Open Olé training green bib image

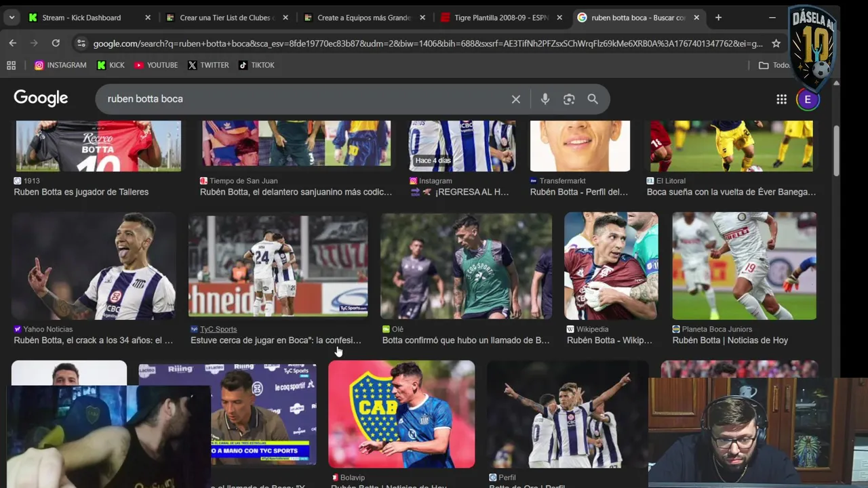click(466, 266)
